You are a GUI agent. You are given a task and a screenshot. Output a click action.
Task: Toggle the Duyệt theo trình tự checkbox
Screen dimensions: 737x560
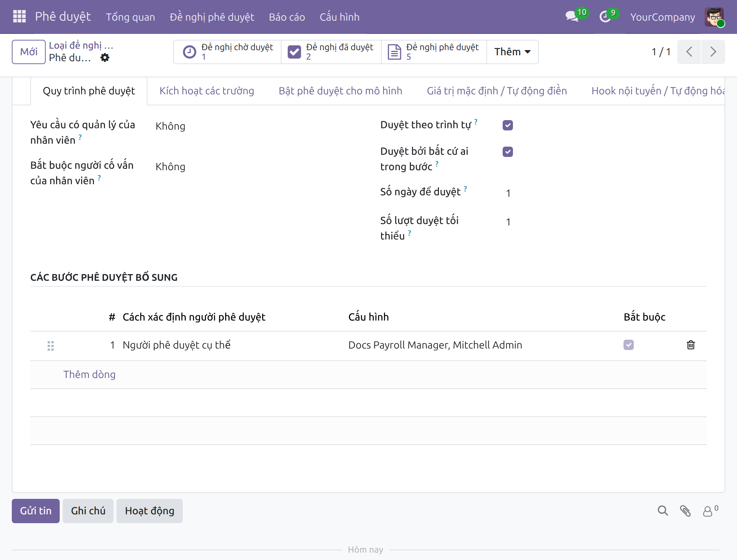pos(508,125)
